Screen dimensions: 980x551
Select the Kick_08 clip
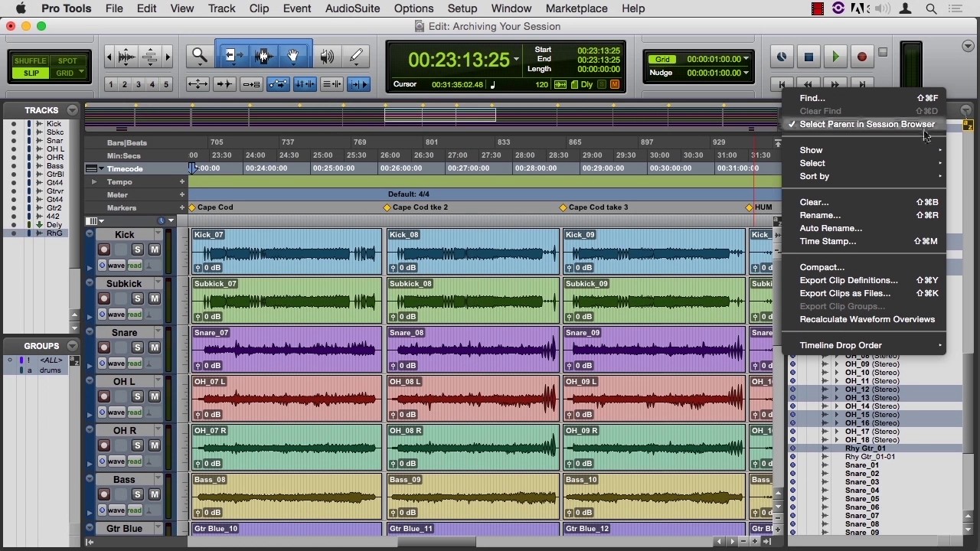click(x=473, y=251)
